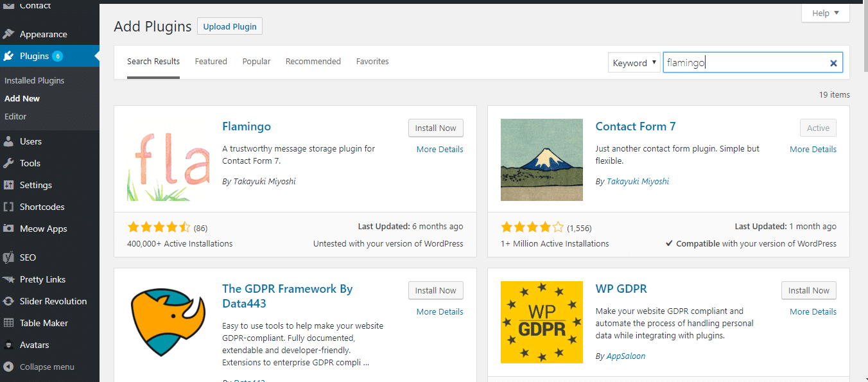
Task: Open the plugin Editor submenu item
Action: coord(15,116)
